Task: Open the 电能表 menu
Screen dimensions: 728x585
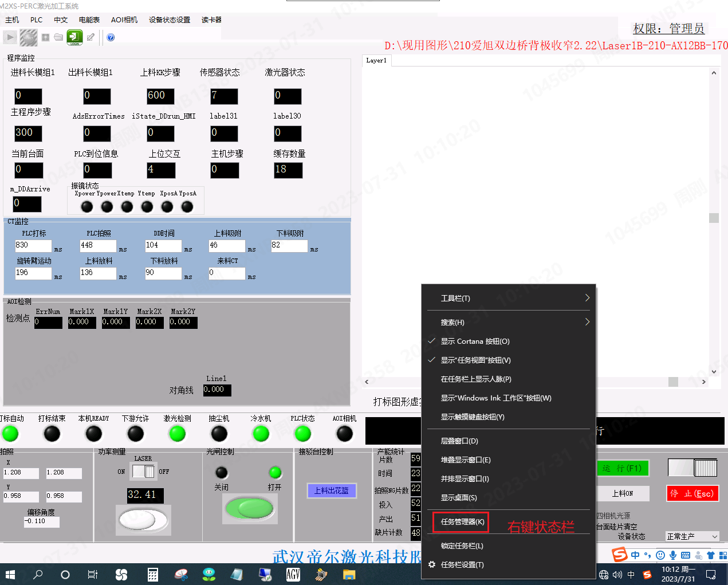Action: point(89,20)
